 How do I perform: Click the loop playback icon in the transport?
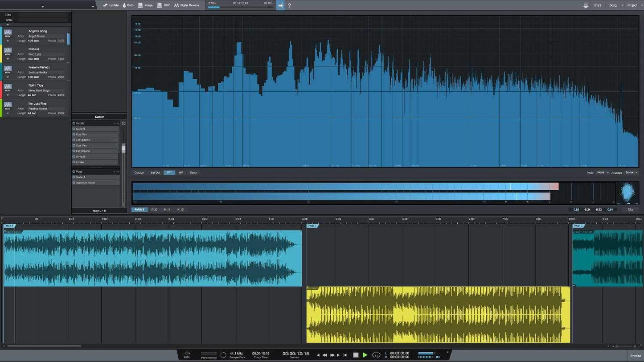tap(376, 355)
